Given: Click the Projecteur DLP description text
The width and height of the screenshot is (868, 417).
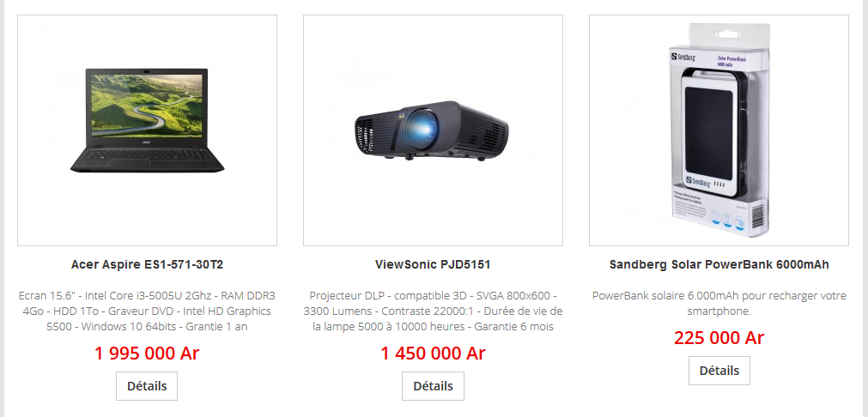Looking at the screenshot, I should pyautogui.click(x=433, y=311).
